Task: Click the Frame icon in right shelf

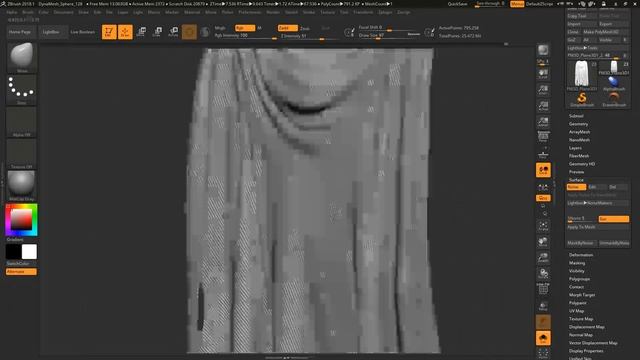Action: coord(543,226)
